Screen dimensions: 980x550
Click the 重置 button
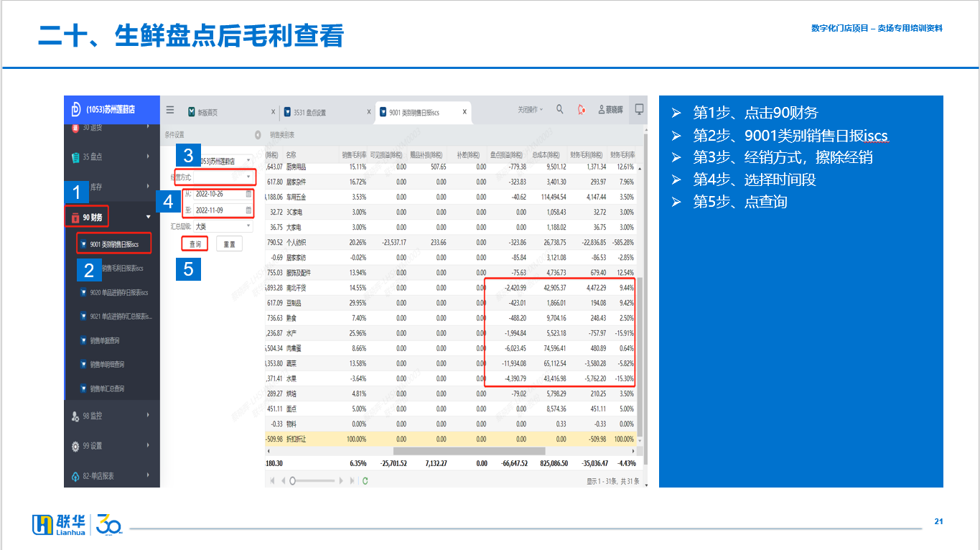[x=229, y=244]
